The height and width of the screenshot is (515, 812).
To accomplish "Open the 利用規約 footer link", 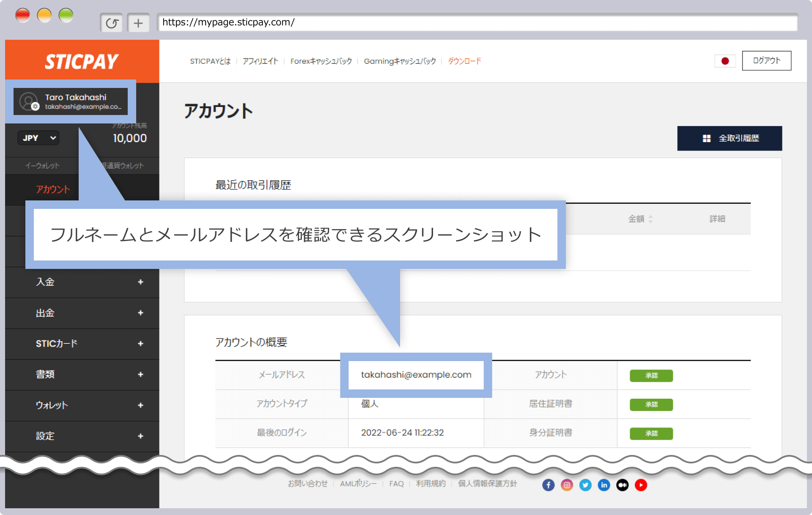I will coord(431,484).
